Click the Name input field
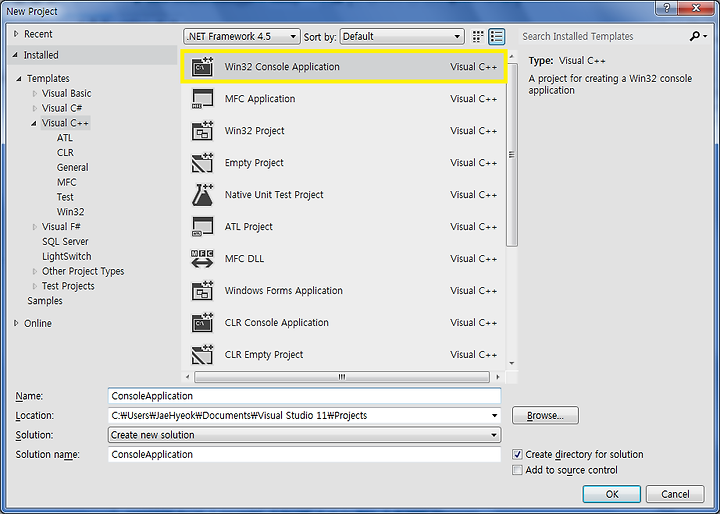The height and width of the screenshot is (514, 720). pos(304,396)
